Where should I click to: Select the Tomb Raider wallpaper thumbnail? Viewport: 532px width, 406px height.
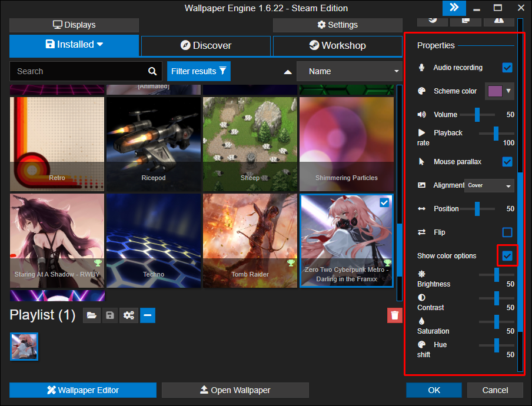250,241
